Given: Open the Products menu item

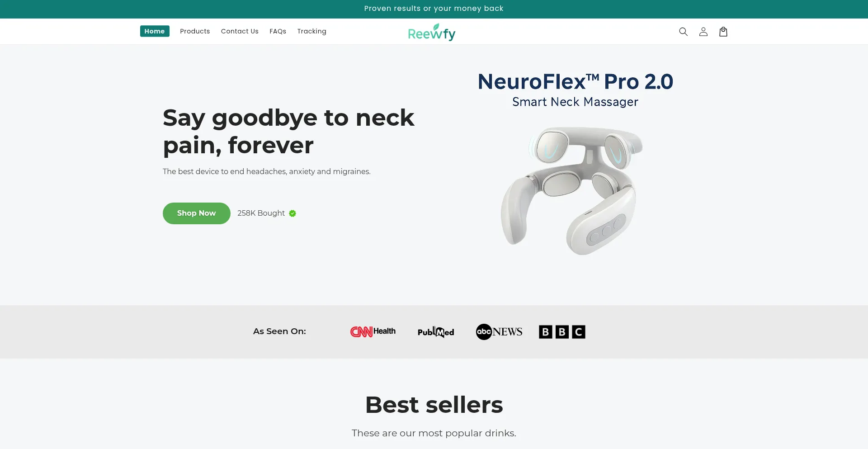Looking at the screenshot, I should pyautogui.click(x=195, y=31).
